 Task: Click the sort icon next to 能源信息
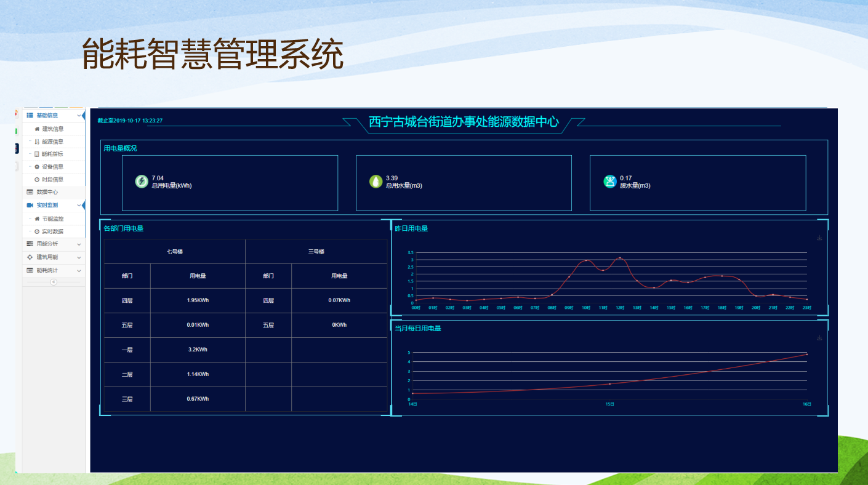click(37, 142)
